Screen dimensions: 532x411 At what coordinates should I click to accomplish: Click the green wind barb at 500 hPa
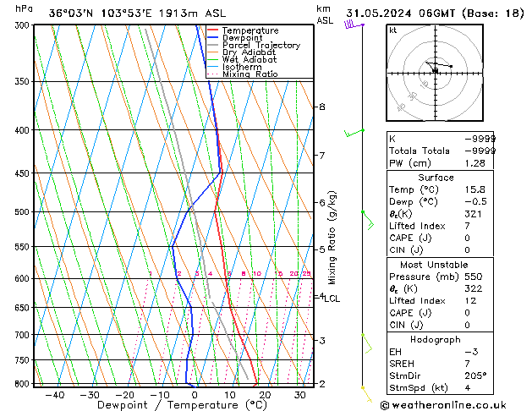click(x=368, y=220)
